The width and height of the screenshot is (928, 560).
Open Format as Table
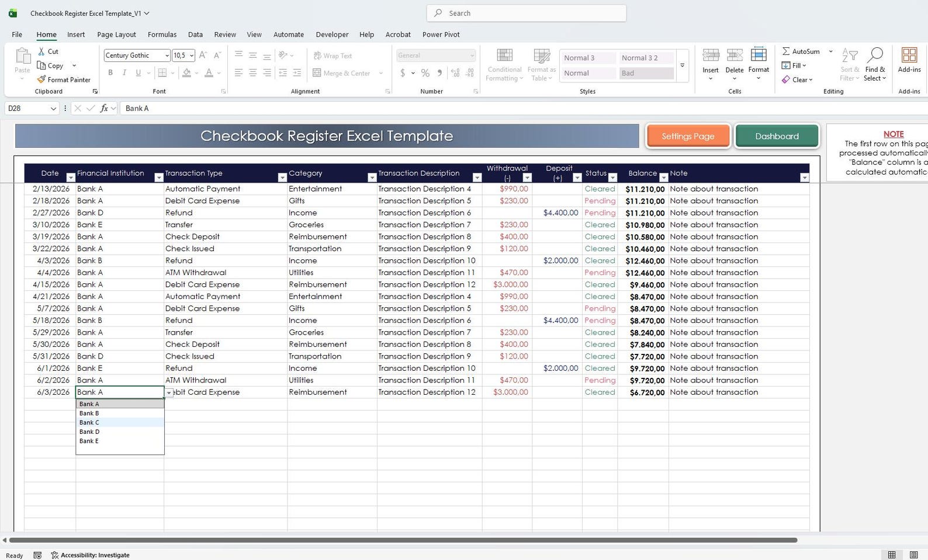[x=542, y=64]
